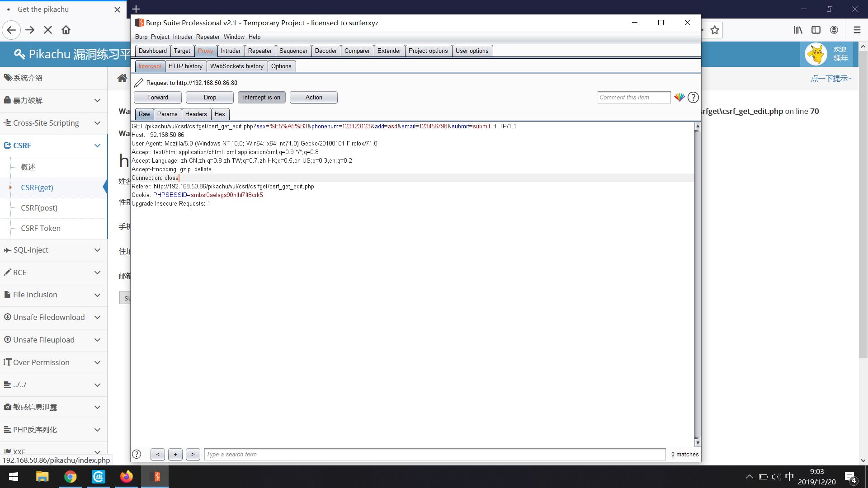
Task: Click Firefox home button icon
Action: coord(66,30)
